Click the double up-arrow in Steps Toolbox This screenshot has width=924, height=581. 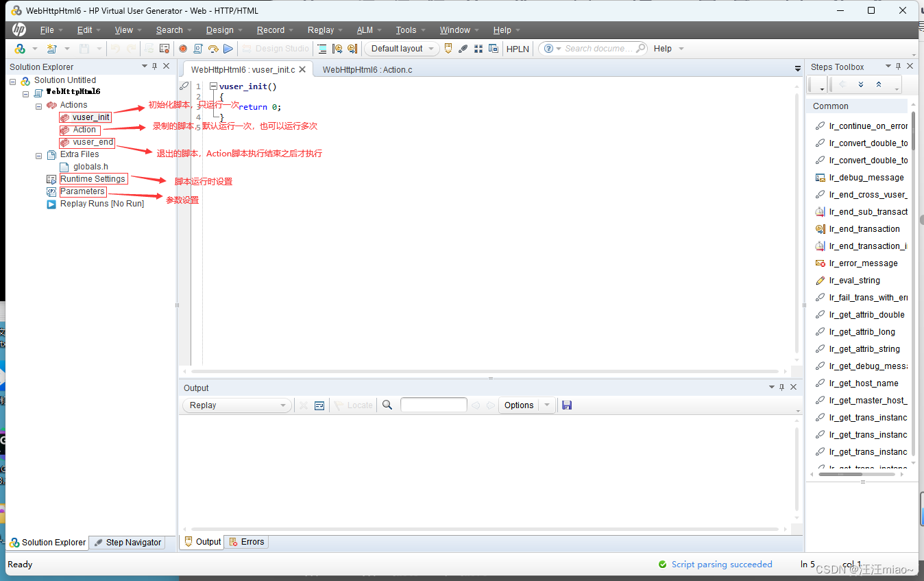879,84
